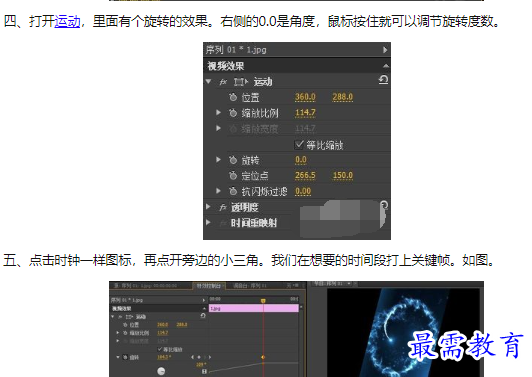Screen dimensions: 532x377
Task: Click the 视频效果 header label in large panel
Action: (x=226, y=66)
